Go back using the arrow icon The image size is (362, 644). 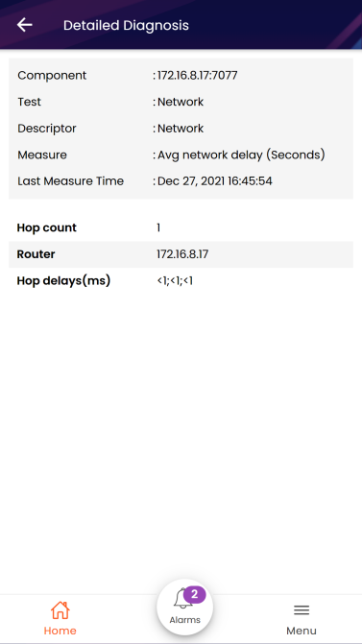[x=24, y=25]
